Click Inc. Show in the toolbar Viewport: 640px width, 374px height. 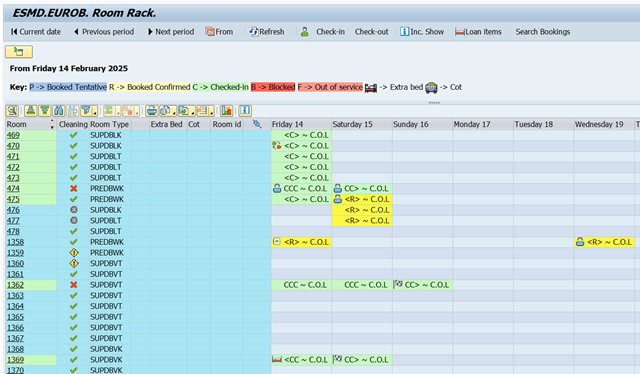coord(422,32)
